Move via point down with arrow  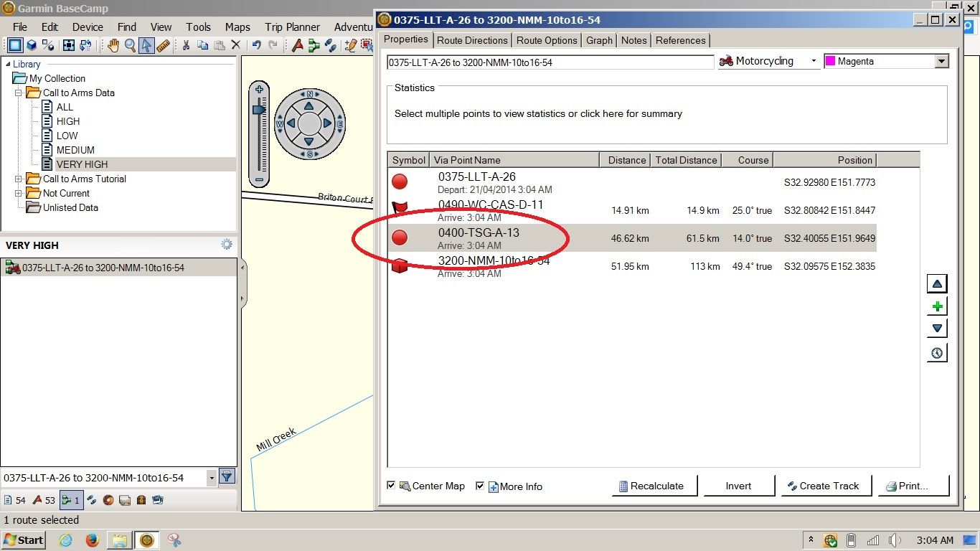coord(937,329)
